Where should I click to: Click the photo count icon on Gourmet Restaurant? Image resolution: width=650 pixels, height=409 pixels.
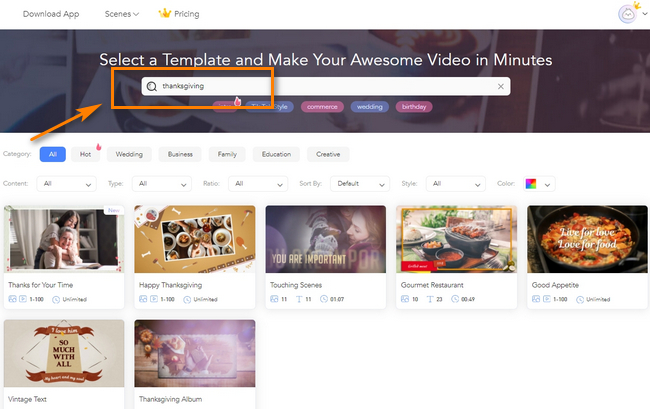pos(405,299)
